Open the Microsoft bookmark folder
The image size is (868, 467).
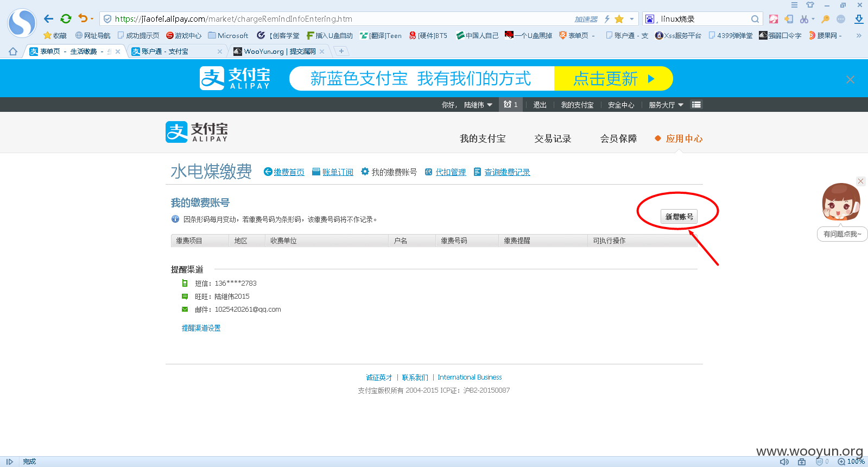(x=228, y=36)
